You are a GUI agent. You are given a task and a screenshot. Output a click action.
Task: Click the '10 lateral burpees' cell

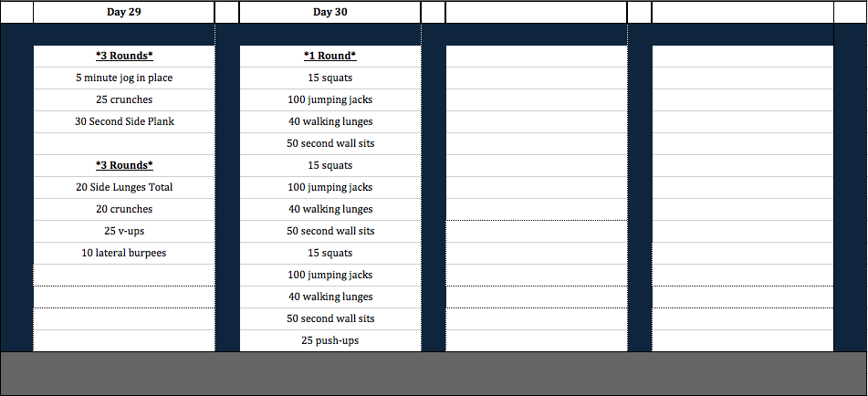tap(124, 254)
